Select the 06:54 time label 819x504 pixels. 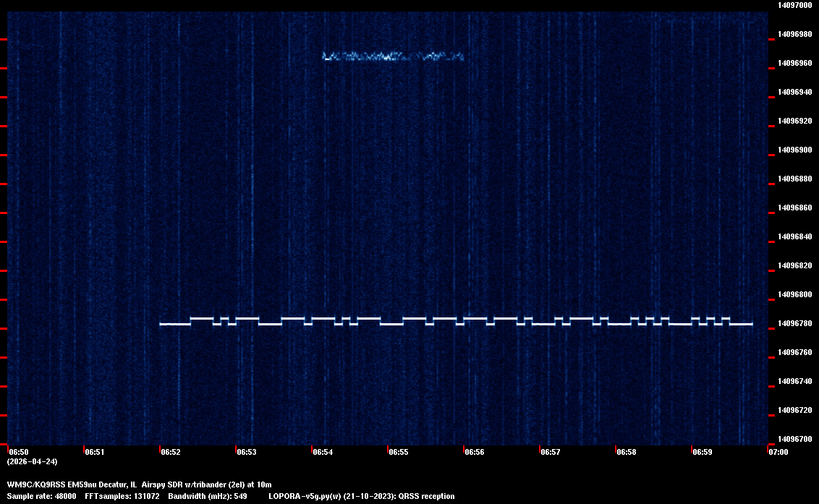tap(323, 452)
